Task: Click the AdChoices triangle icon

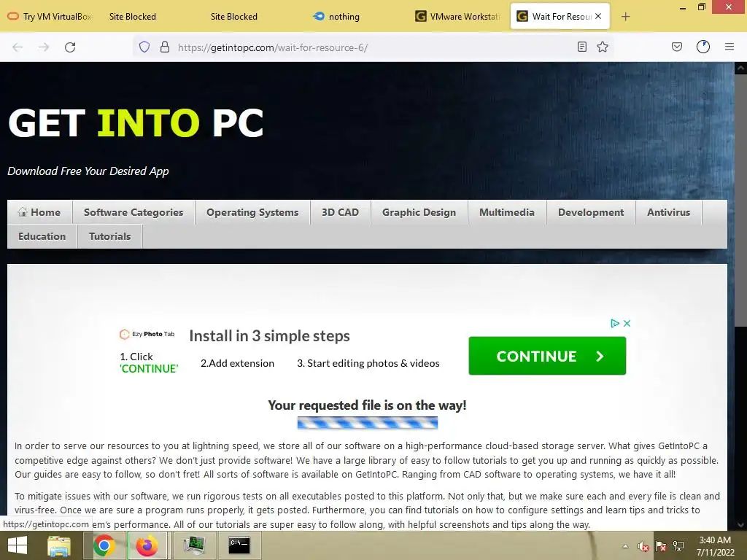Action: tap(615, 323)
